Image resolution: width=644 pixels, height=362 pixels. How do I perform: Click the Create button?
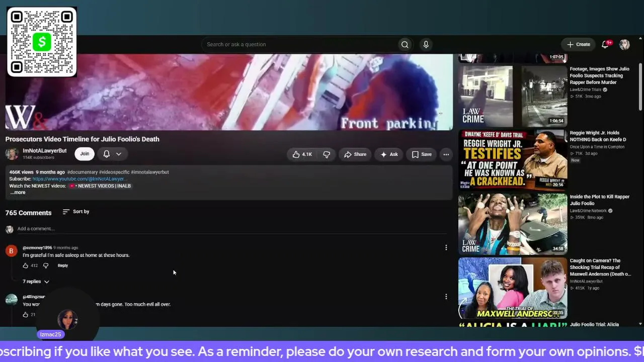tap(579, 44)
